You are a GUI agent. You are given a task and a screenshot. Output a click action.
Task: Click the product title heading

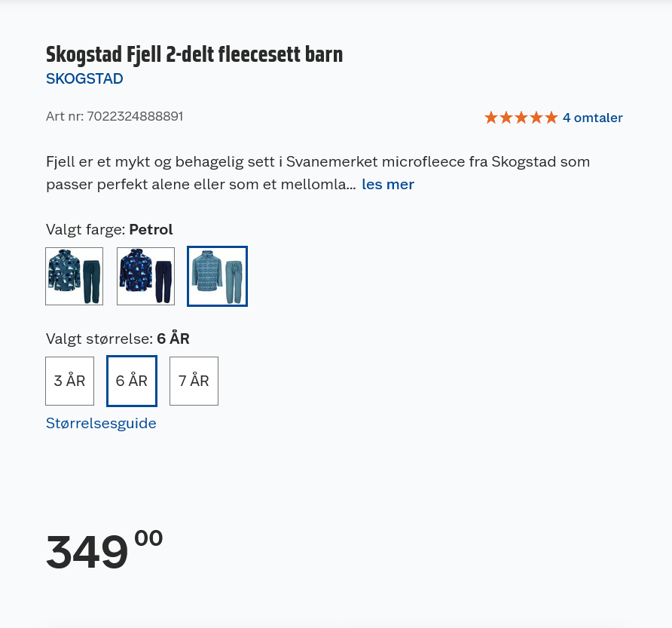(x=194, y=54)
